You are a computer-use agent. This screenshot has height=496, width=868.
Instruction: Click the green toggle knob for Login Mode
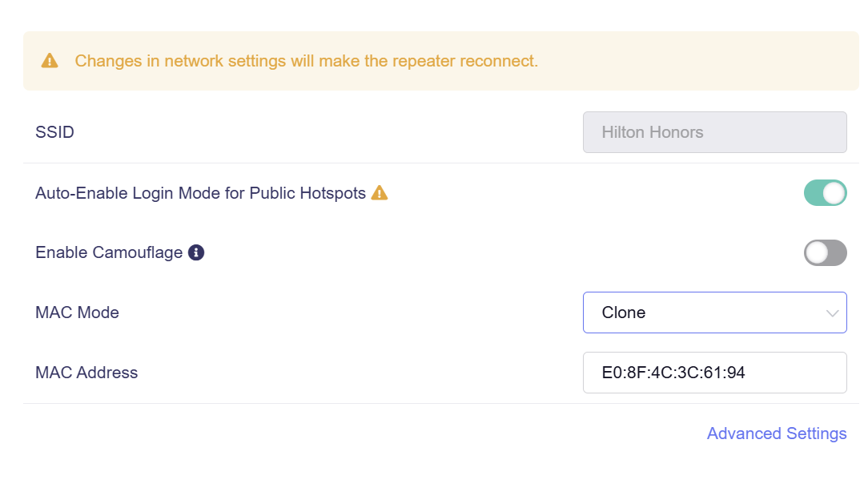(x=834, y=193)
